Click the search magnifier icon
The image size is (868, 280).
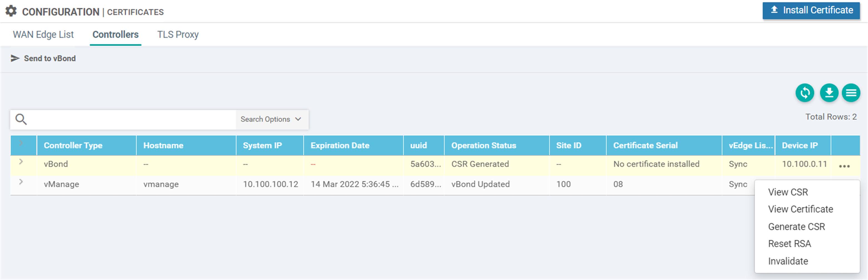tap(21, 119)
